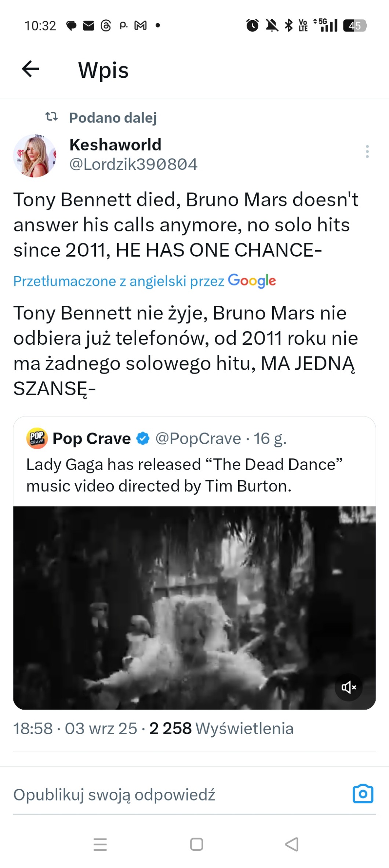Tap the camera icon in reply bar
The image size is (389, 868).
point(363,794)
